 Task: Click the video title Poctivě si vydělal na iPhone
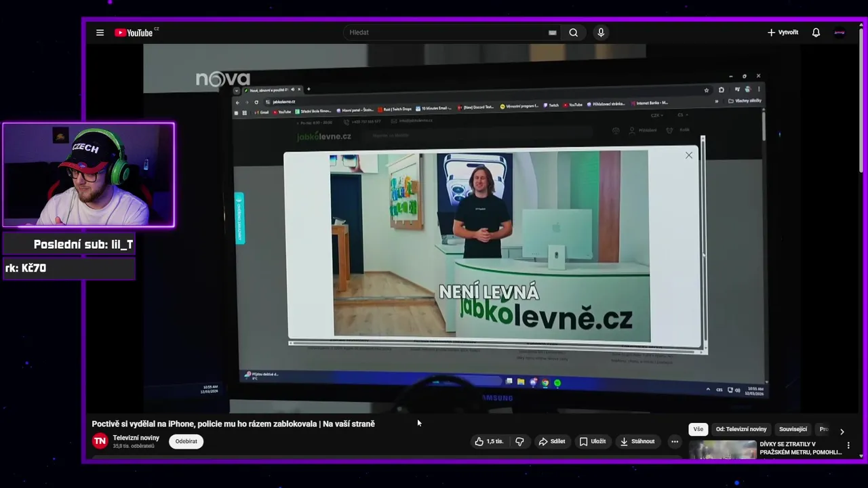233,424
